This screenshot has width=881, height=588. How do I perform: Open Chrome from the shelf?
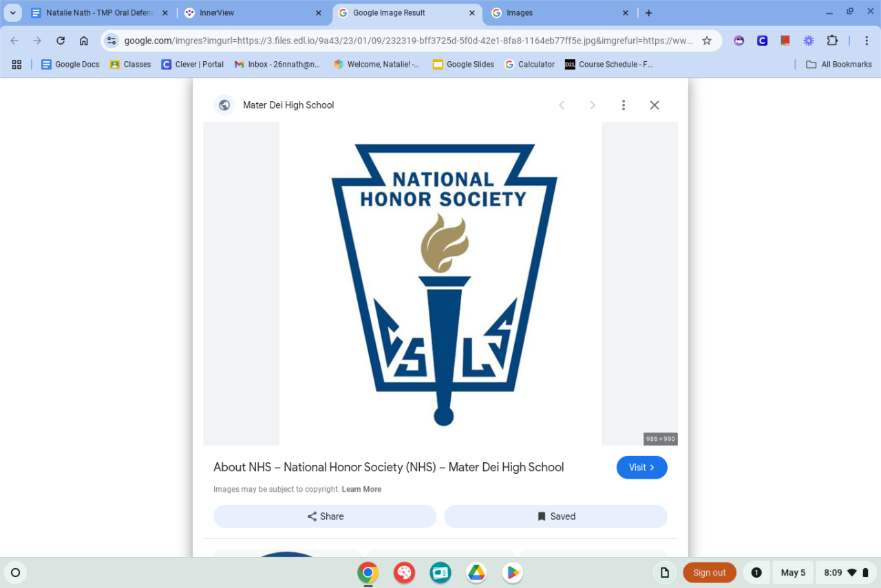368,572
